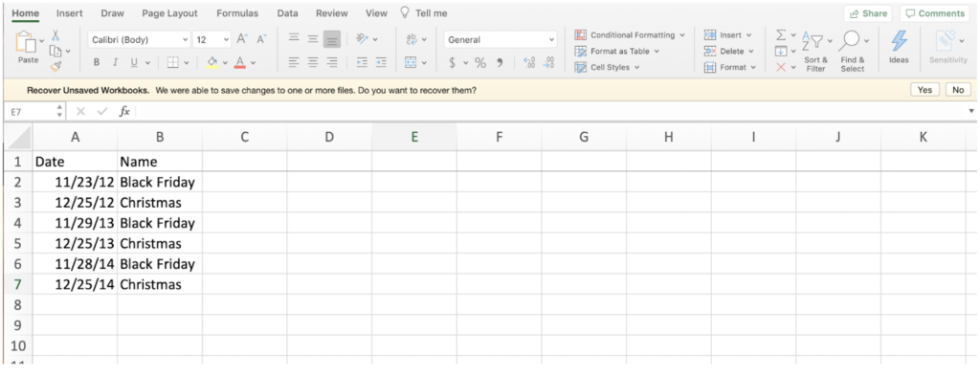The width and height of the screenshot is (980, 376).
Task: Click Yes to recover unsaved workbooks
Action: (924, 90)
